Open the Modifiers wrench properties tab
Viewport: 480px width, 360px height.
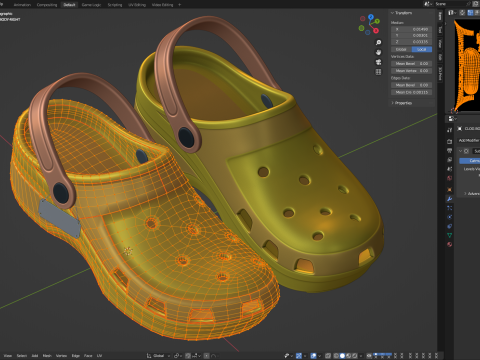pos(449,199)
